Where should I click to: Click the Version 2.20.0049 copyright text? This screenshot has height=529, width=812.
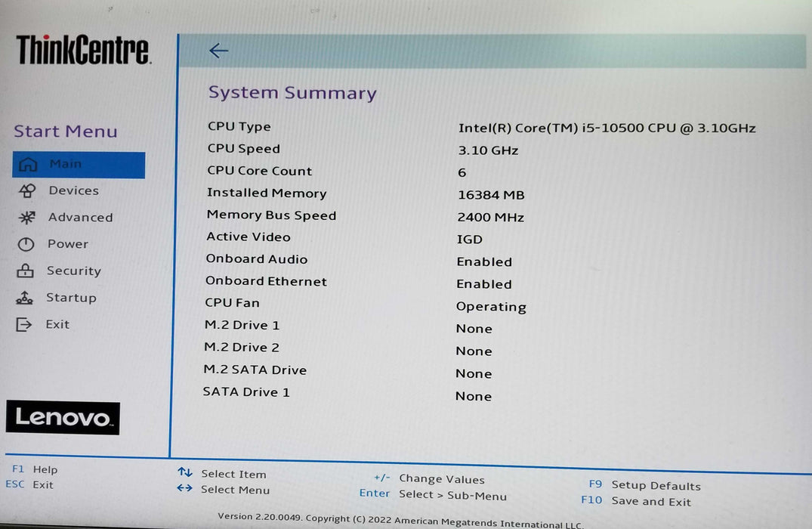pyautogui.click(x=400, y=520)
